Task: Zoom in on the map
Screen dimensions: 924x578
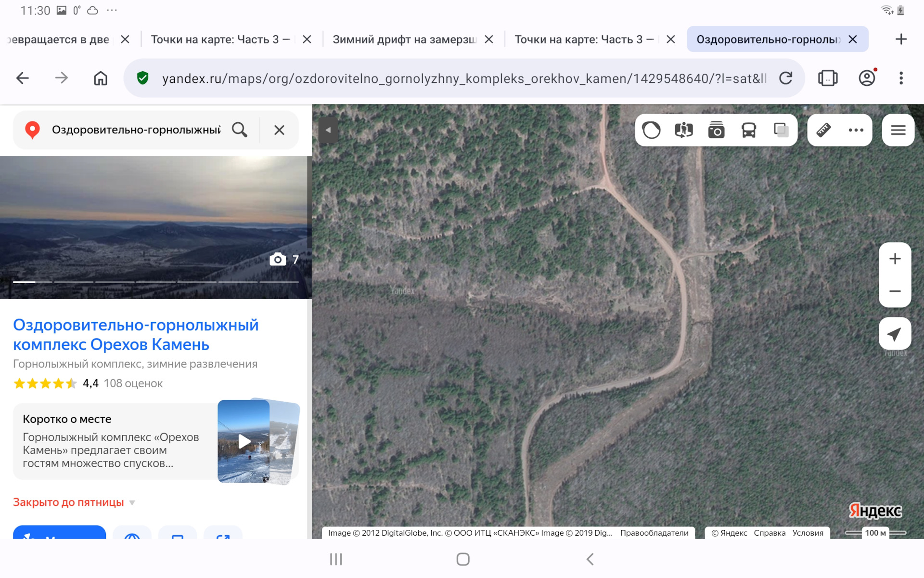Action: [895, 259]
